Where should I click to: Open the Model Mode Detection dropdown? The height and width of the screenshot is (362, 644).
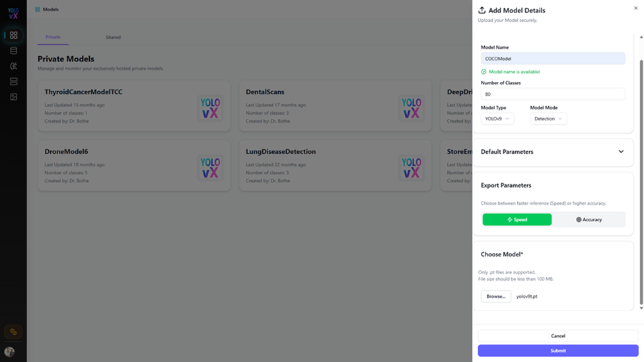click(x=548, y=119)
